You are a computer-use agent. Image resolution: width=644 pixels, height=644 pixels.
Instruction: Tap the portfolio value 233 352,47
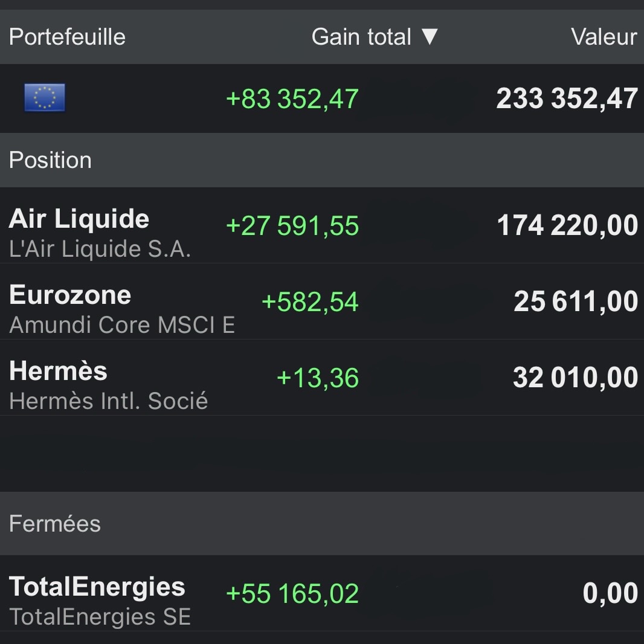pos(567,98)
